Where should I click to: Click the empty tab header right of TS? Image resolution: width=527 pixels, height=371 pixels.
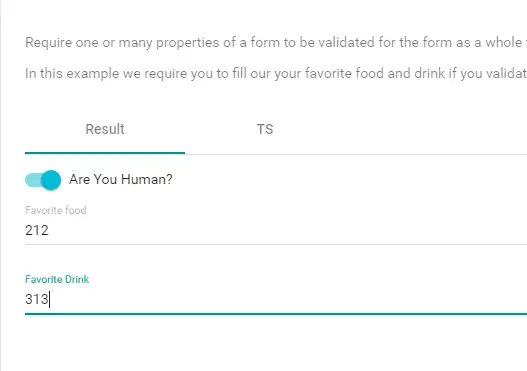[x=436, y=129]
